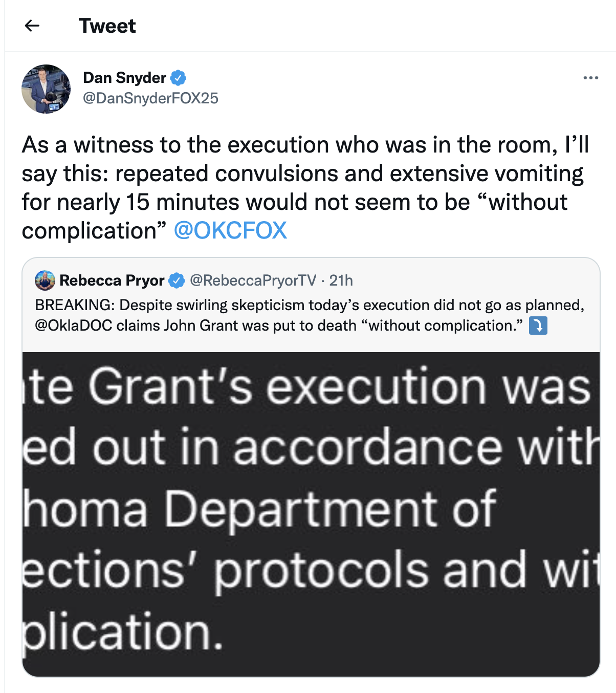The width and height of the screenshot is (616, 693).
Task: Click "Oklahoma Department of" line in image
Action: (x=259, y=509)
